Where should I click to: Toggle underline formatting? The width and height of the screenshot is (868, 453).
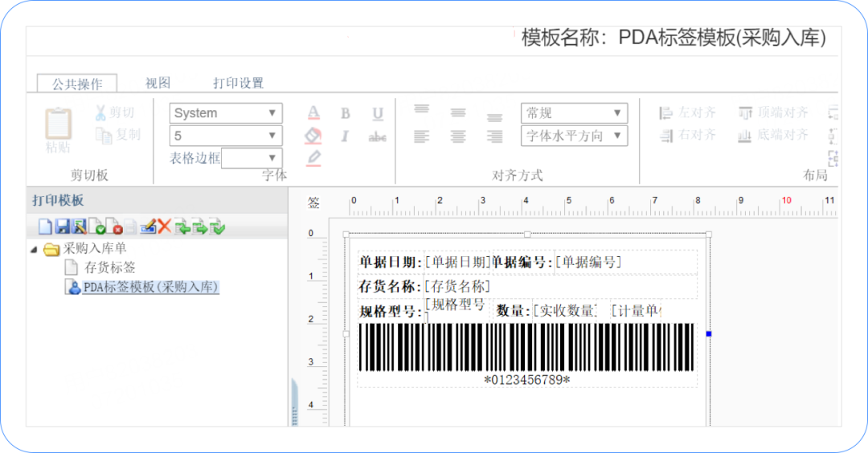click(378, 114)
